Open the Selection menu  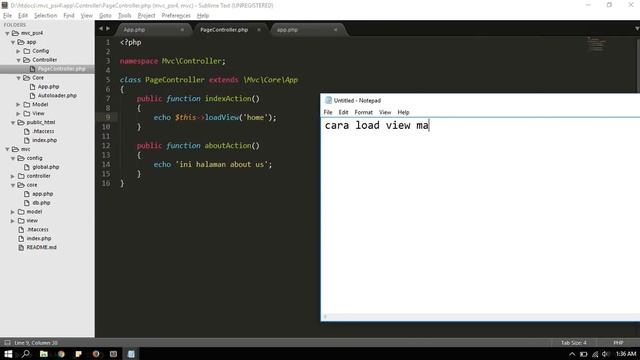tap(45, 16)
